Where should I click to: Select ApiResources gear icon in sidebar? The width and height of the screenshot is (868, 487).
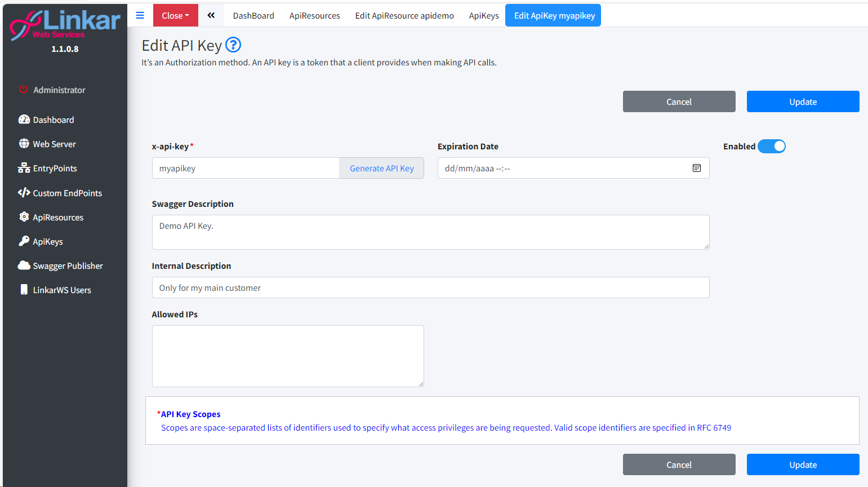coord(24,217)
